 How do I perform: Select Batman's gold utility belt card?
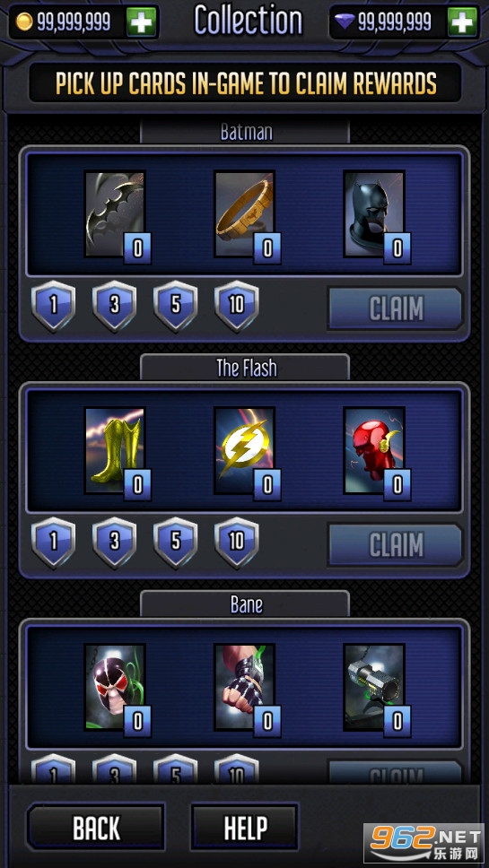pyautogui.click(x=245, y=214)
